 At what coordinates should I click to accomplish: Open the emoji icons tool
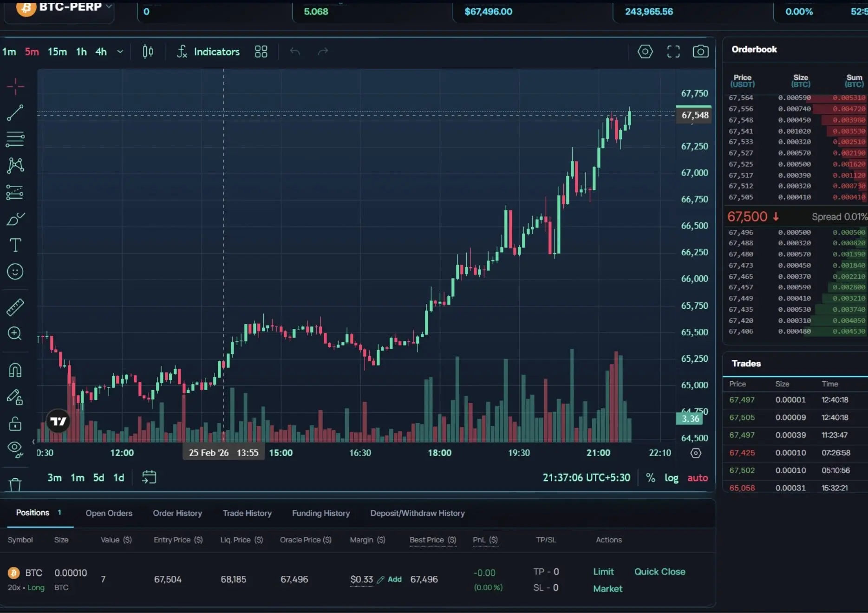click(x=15, y=272)
